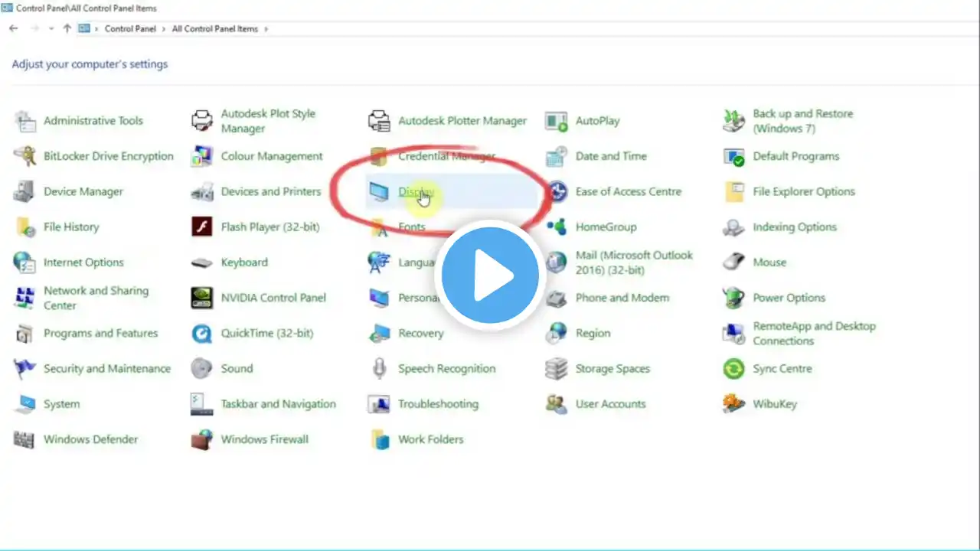
Task: Click the Windows Firewall brick wall icon
Action: coord(202,439)
